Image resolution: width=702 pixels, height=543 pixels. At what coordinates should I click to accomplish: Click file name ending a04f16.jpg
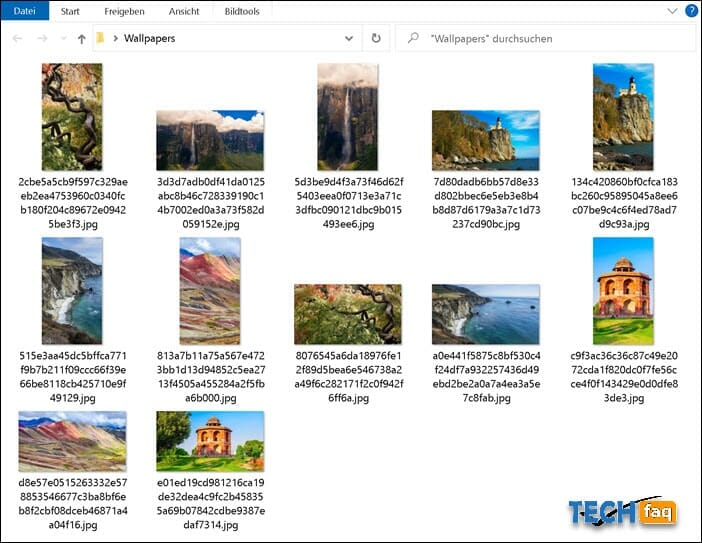point(73,504)
